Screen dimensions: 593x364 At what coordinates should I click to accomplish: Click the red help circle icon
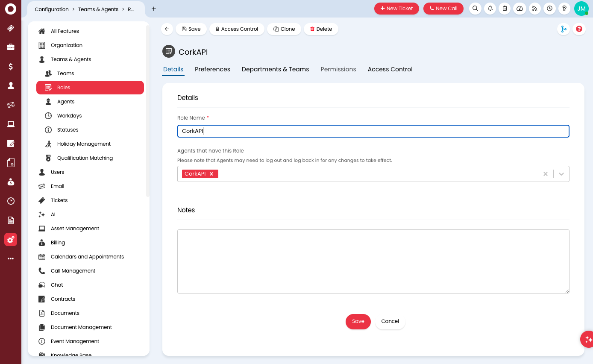coord(579,29)
